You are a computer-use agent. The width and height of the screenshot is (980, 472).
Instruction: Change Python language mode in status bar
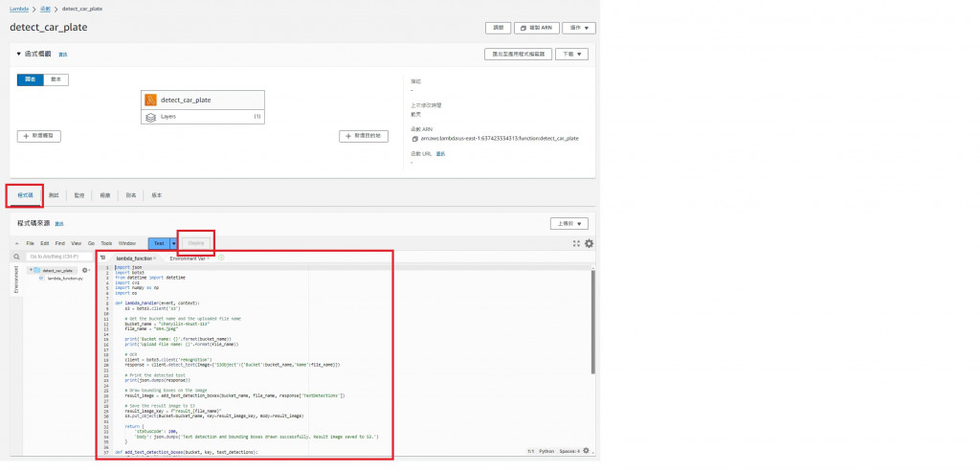pos(546,451)
